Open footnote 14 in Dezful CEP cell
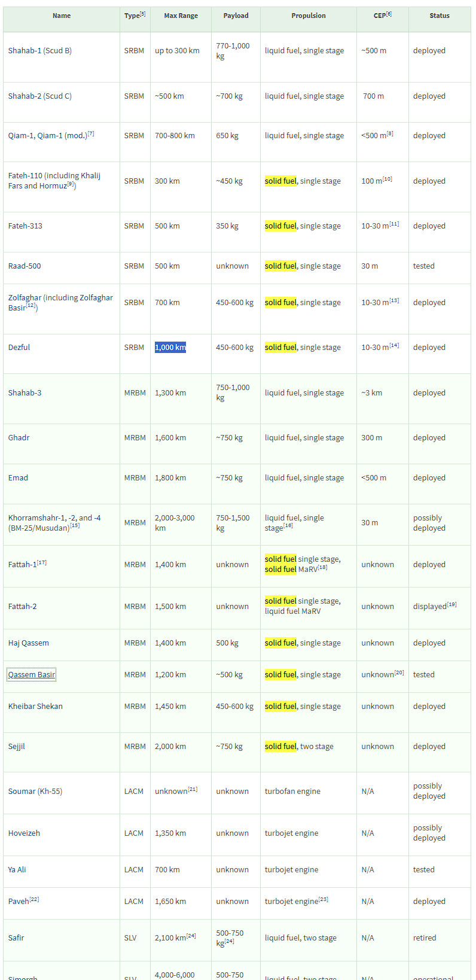Viewport: 476px width, 980px height. pyautogui.click(x=394, y=345)
